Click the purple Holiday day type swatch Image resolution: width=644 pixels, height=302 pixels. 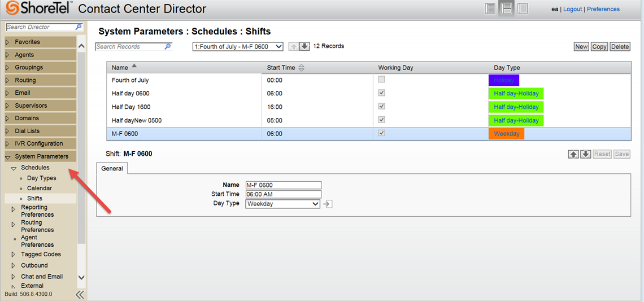[x=504, y=80]
